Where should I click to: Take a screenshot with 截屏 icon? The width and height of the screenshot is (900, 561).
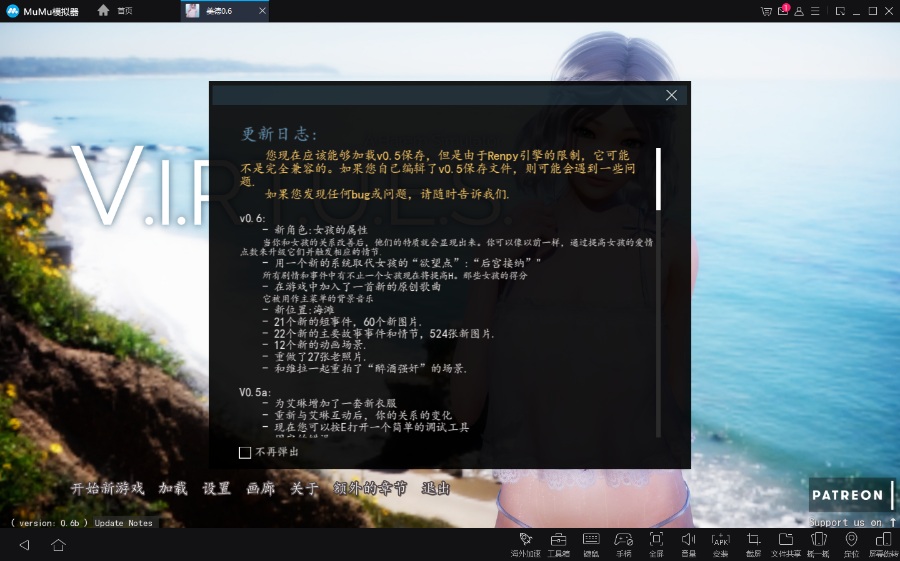point(753,544)
